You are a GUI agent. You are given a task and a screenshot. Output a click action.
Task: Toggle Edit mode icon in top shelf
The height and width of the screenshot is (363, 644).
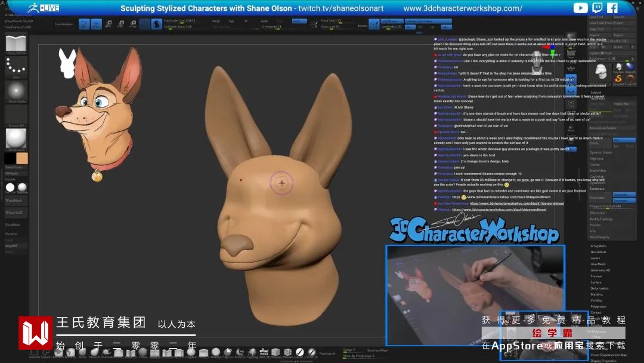[x=84, y=24]
